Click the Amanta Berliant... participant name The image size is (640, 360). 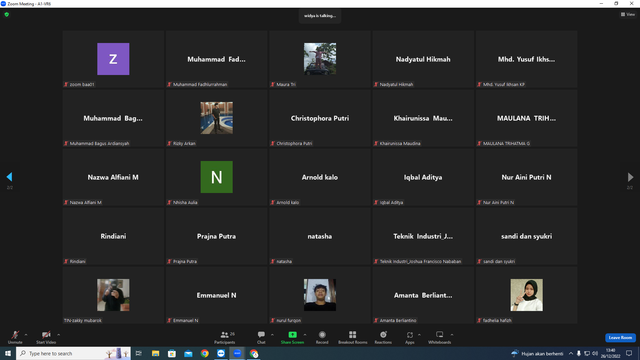[423, 295]
